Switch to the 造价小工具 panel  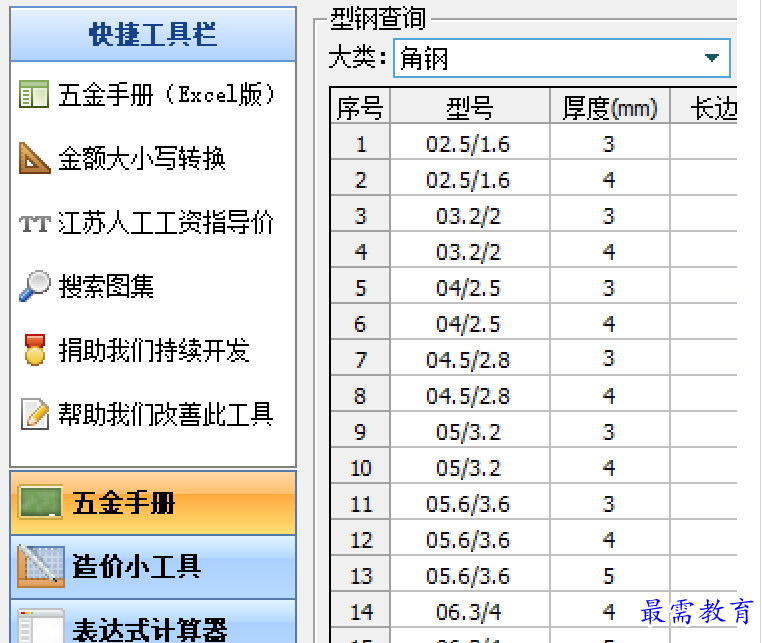tap(153, 567)
